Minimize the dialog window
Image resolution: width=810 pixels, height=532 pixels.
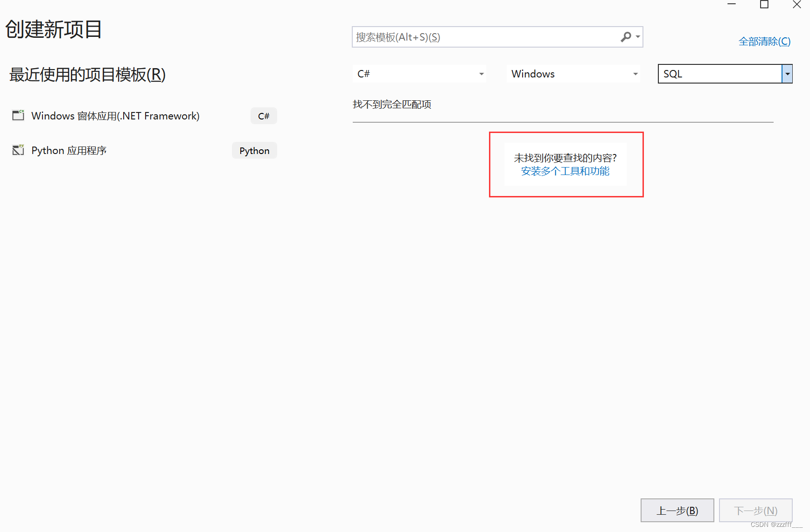[x=732, y=5]
